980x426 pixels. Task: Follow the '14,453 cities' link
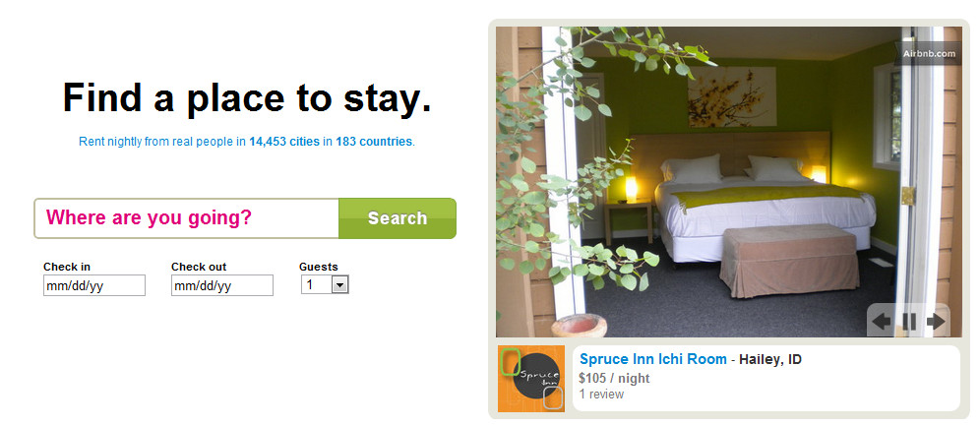[284, 142]
